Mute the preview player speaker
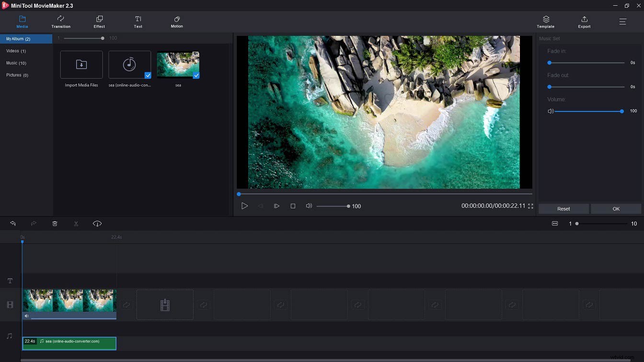The width and height of the screenshot is (644, 362). point(309,206)
